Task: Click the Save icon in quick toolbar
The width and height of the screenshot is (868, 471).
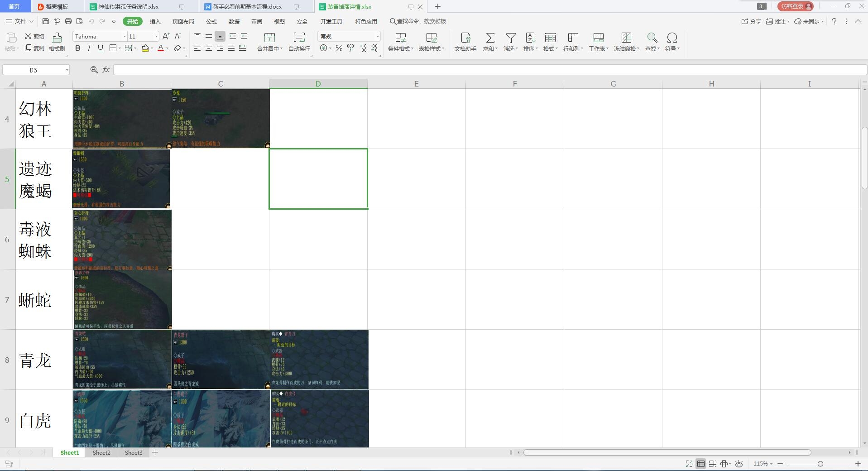Action: coord(45,21)
